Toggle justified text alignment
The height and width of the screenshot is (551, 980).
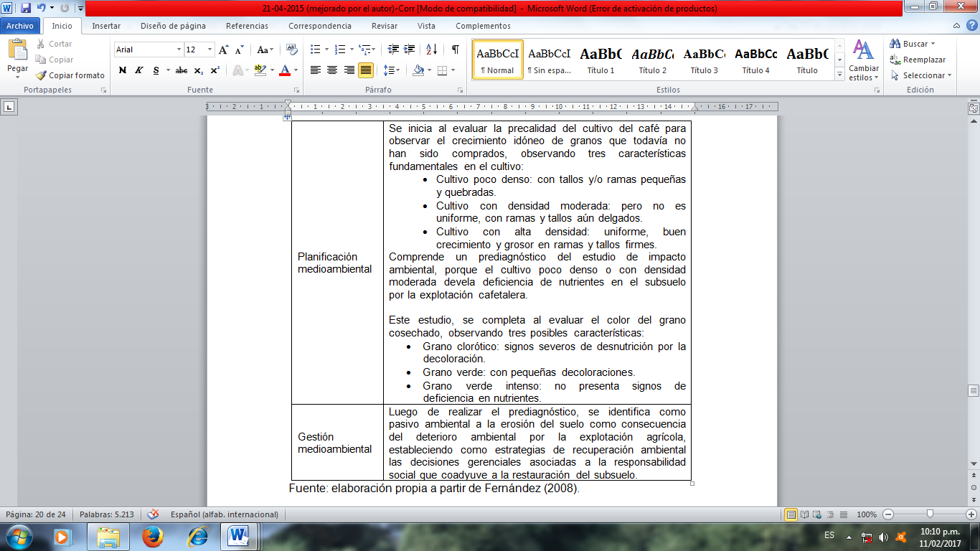pos(366,70)
